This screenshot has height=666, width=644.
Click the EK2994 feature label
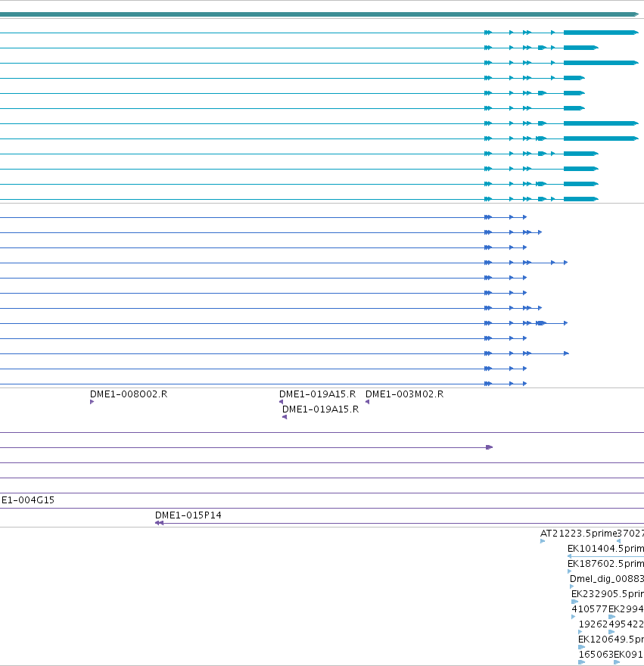(626, 609)
